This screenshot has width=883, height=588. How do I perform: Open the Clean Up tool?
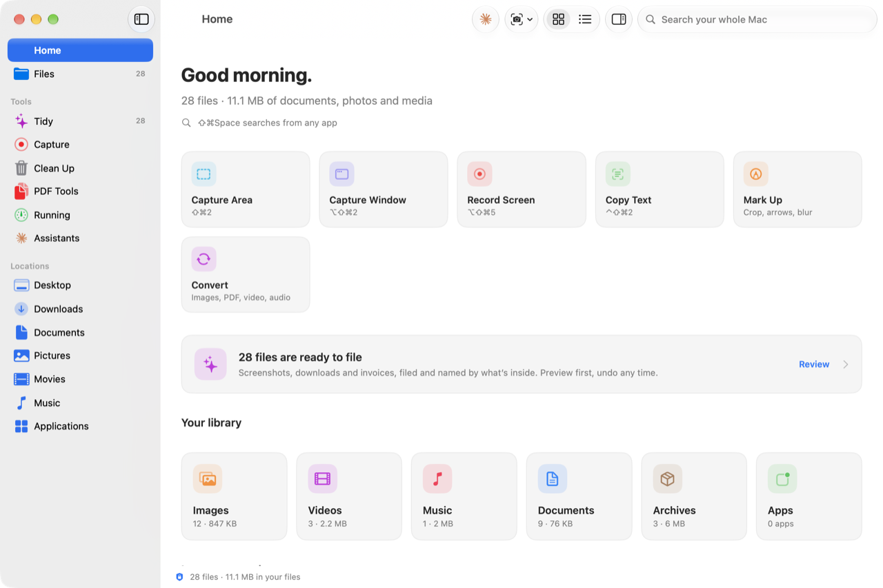tap(80, 168)
